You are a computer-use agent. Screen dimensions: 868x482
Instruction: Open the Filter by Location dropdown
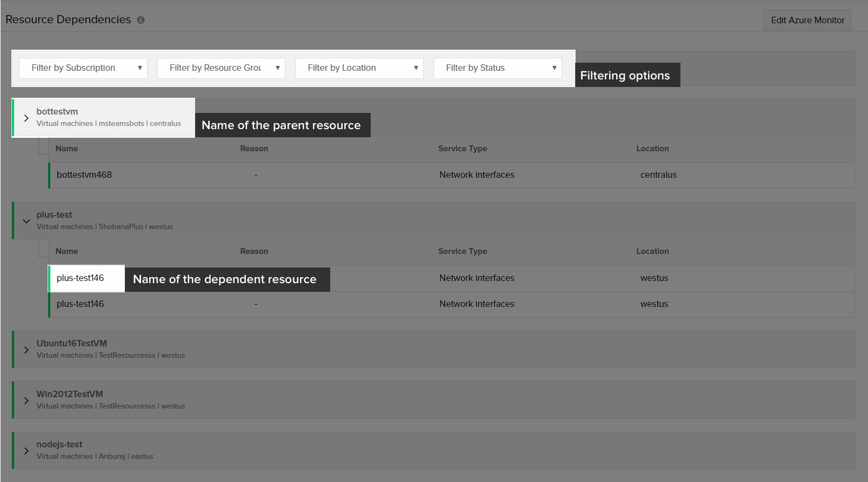(x=359, y=68)
